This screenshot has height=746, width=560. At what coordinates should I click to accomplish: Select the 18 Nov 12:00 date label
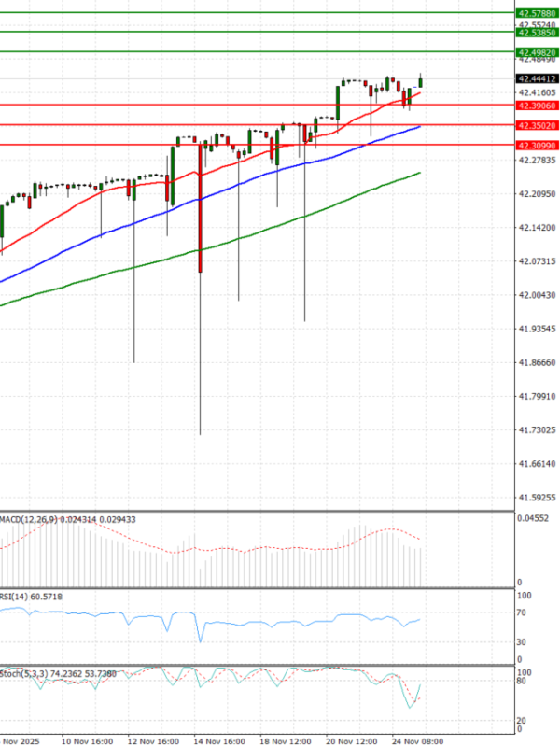click(x=287, y=740)
